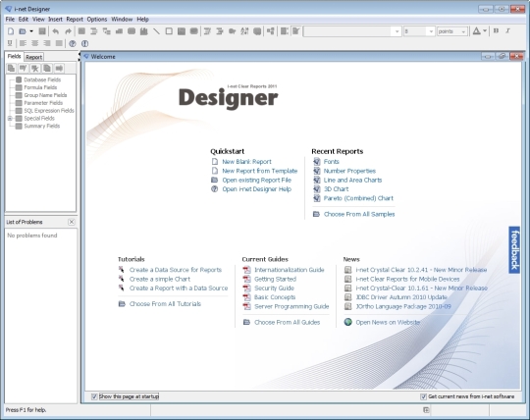530x420 pixels.
Task: Select Database Fields tree item
Action: (42, 79)
